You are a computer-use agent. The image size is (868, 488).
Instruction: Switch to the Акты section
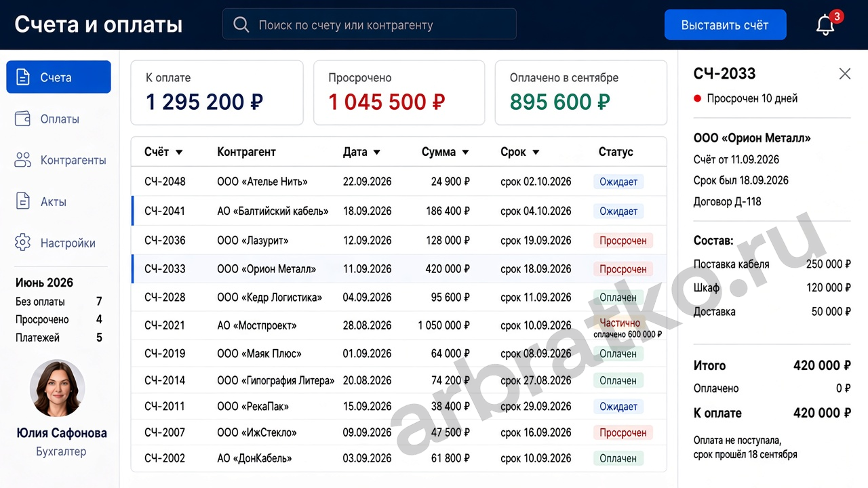(x=54, y=201)
